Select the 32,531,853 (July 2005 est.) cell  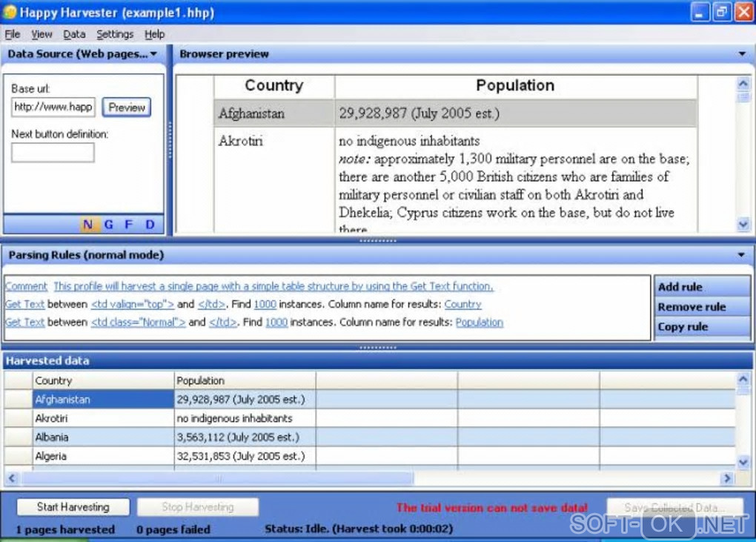[x=245, y=456]
